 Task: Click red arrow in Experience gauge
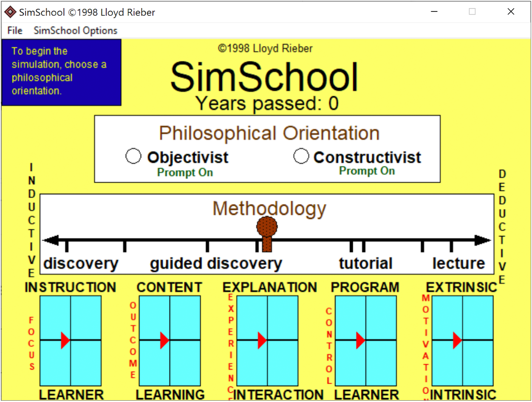pyautogui.click(x=262, y=340)
